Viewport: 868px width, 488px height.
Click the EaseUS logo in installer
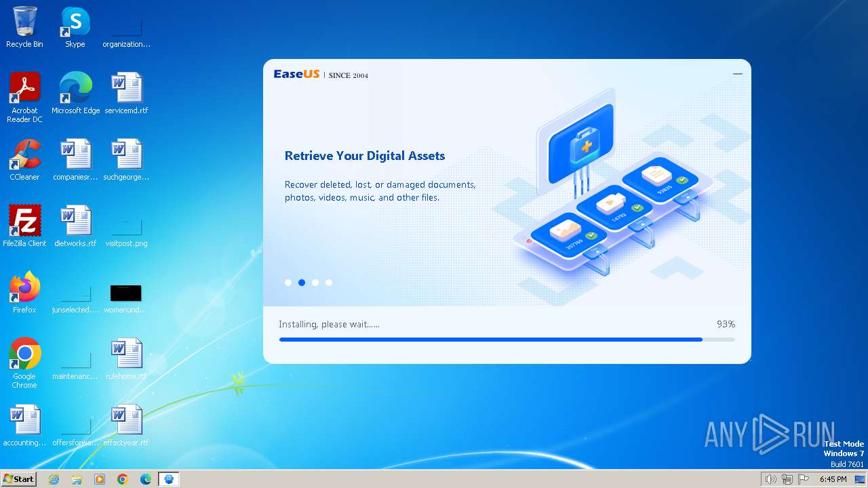pos(296,74)
